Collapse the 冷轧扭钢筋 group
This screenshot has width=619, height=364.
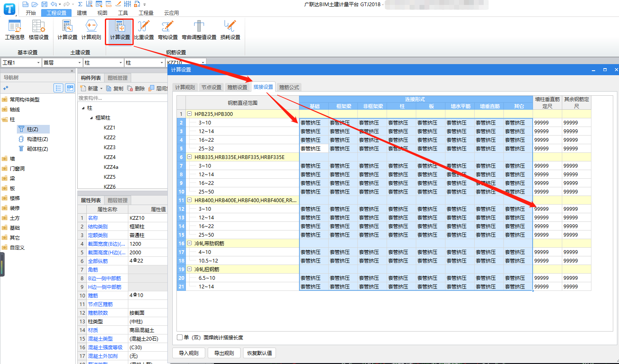(x=190, y=269)
